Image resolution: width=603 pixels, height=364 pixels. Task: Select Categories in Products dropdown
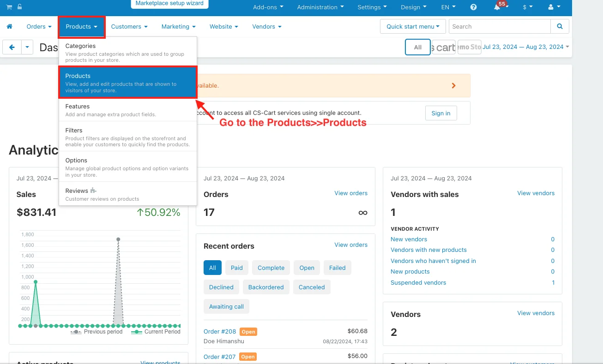[x=128, y=52]
